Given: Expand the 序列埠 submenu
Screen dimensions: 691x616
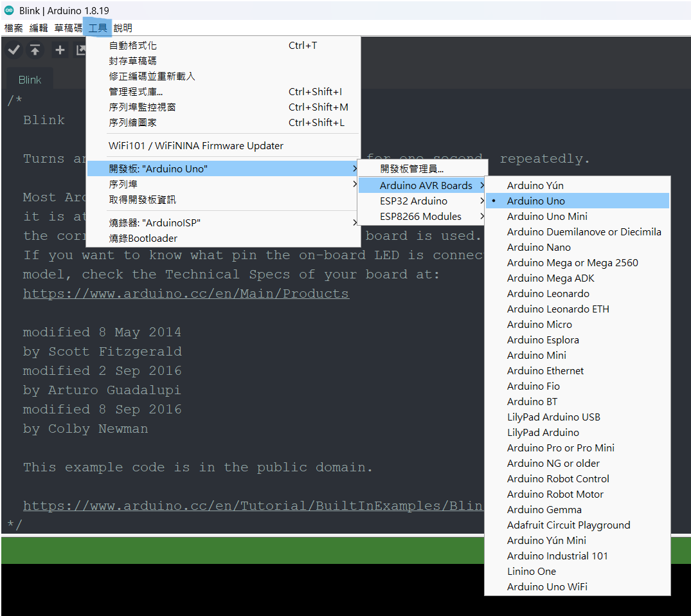Looking at the screenshot, I should point(223,184).
